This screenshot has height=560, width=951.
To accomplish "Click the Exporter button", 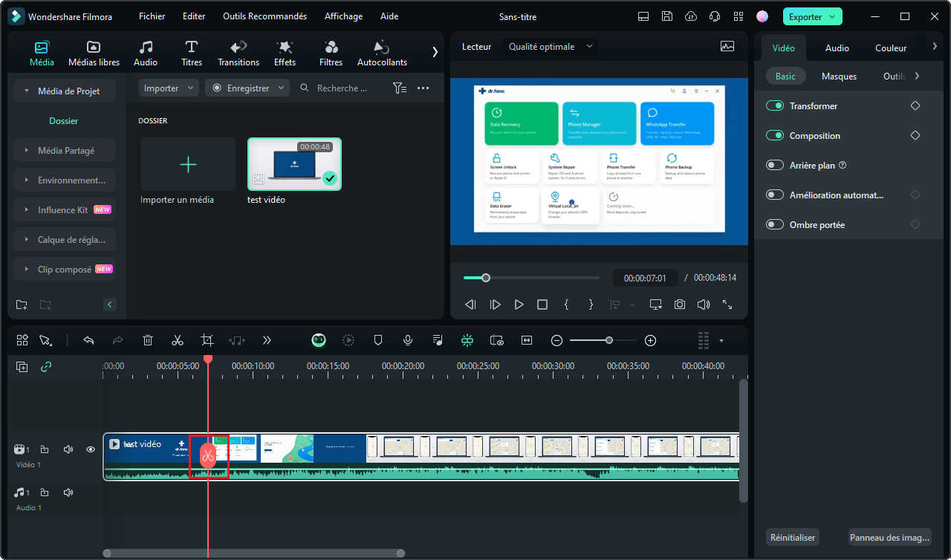I will point(812,16).
